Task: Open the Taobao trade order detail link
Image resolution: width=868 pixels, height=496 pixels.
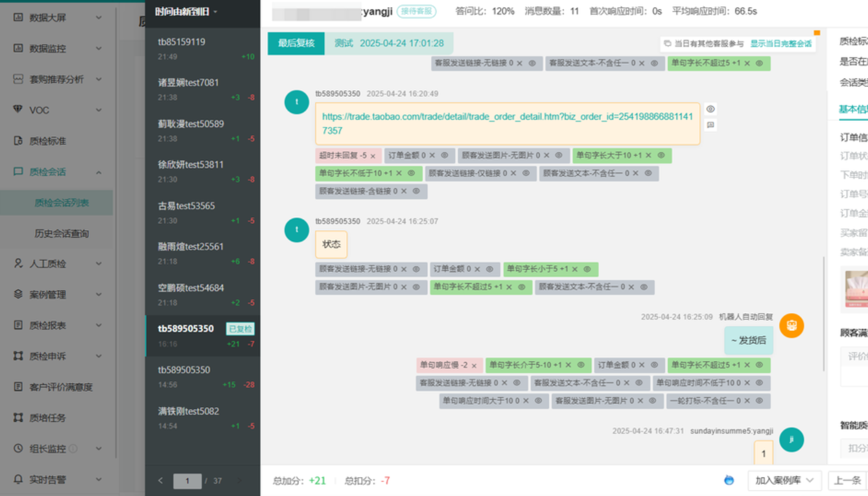Action: pyautogui.click(x=507, y=123)
